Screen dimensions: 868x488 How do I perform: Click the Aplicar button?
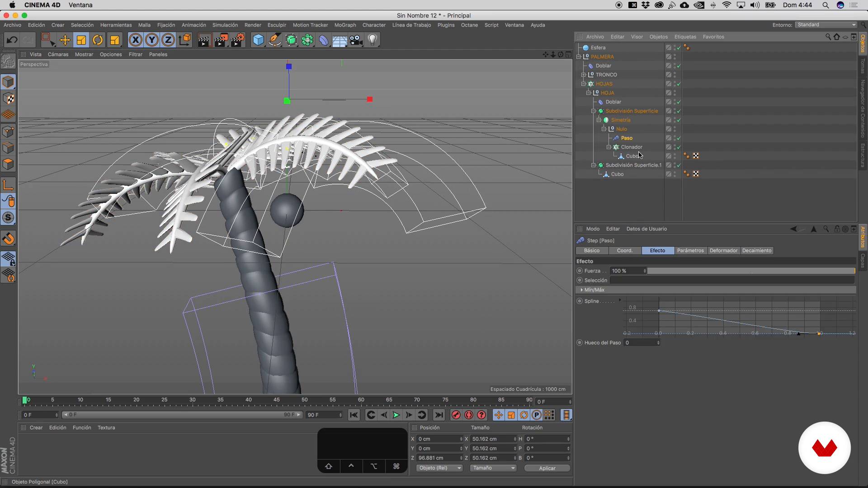[x=547, y=468]
